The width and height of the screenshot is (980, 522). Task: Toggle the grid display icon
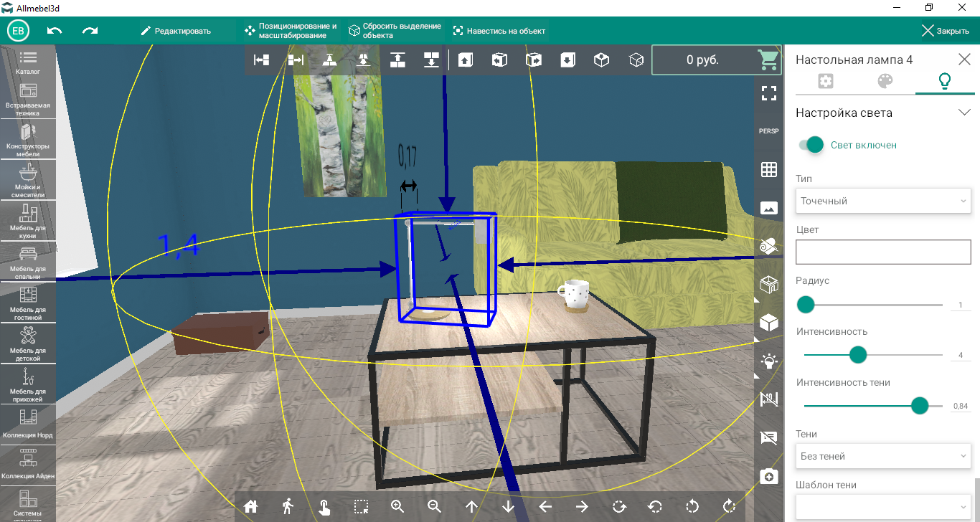769,170
